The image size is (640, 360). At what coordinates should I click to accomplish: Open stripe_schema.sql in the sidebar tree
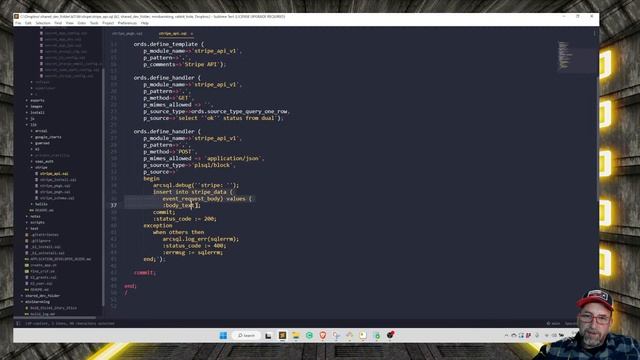tap(57, 198)
